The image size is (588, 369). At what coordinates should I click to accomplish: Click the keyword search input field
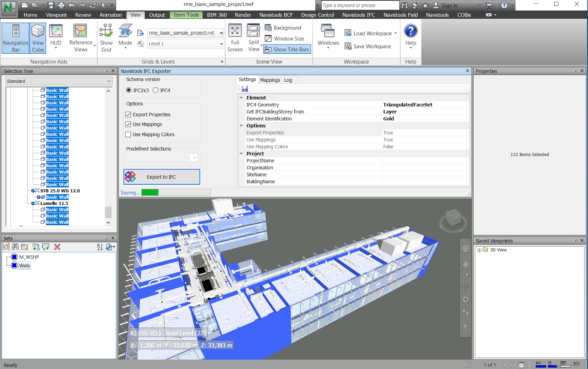point(360,5)
